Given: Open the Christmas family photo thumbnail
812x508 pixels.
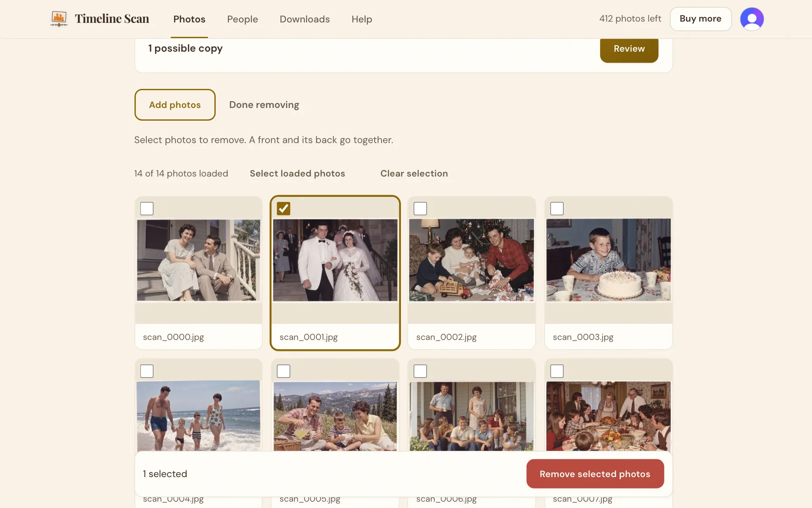Looking at the screenshot, I should (472, 260).
